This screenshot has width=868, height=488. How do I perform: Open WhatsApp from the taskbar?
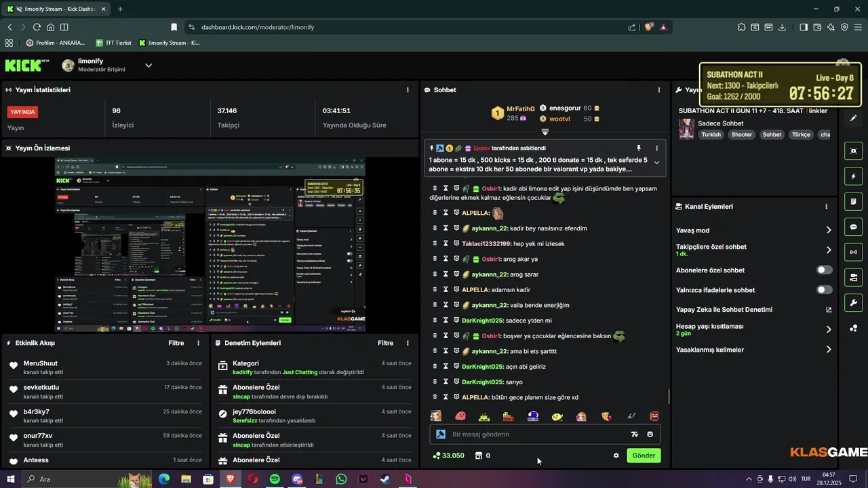coord(341,479)
